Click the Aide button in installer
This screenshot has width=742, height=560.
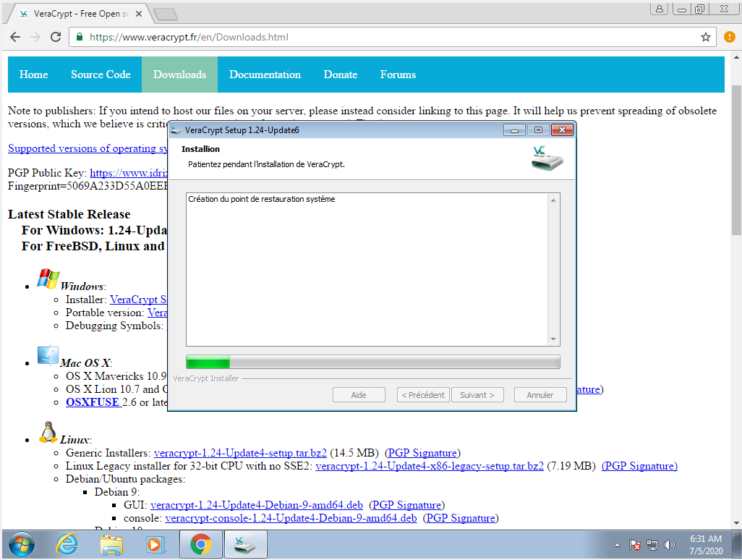click(x=359, y=395)
